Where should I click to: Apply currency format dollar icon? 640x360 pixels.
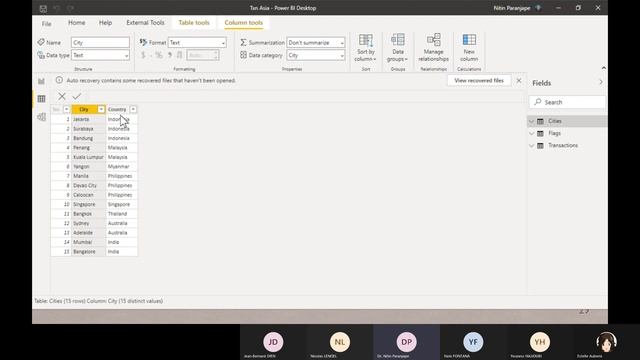[143, 55]
